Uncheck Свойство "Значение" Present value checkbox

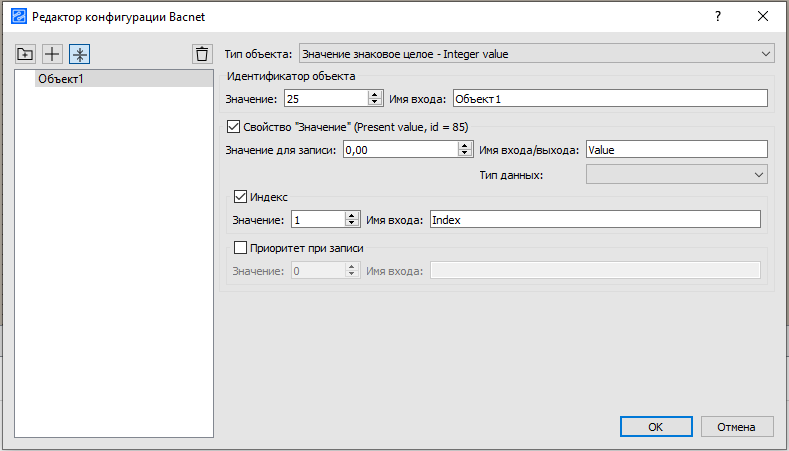click(233, 126)
